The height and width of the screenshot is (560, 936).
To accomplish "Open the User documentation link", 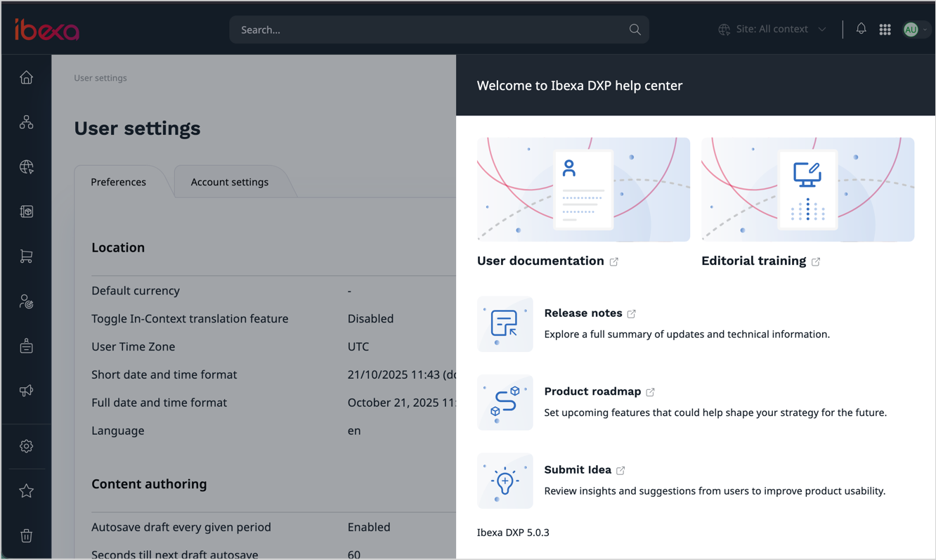I will (x=540, y=261).
